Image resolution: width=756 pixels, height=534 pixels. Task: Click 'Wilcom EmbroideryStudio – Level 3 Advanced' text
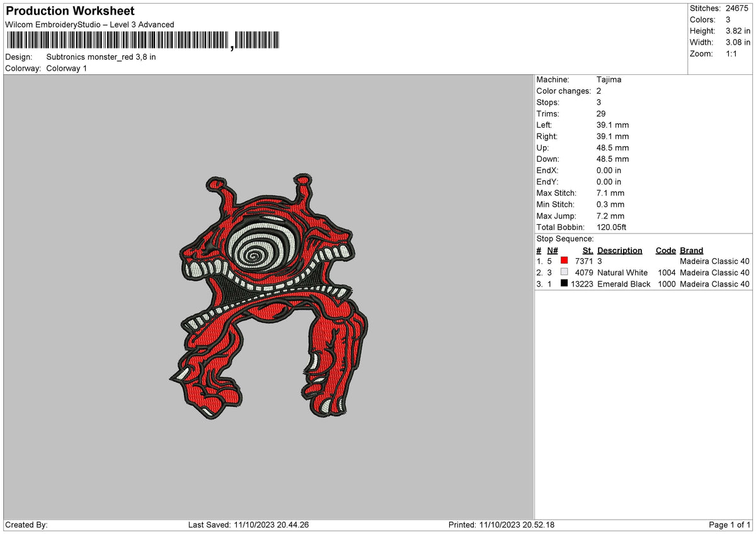tap(89, 25)
